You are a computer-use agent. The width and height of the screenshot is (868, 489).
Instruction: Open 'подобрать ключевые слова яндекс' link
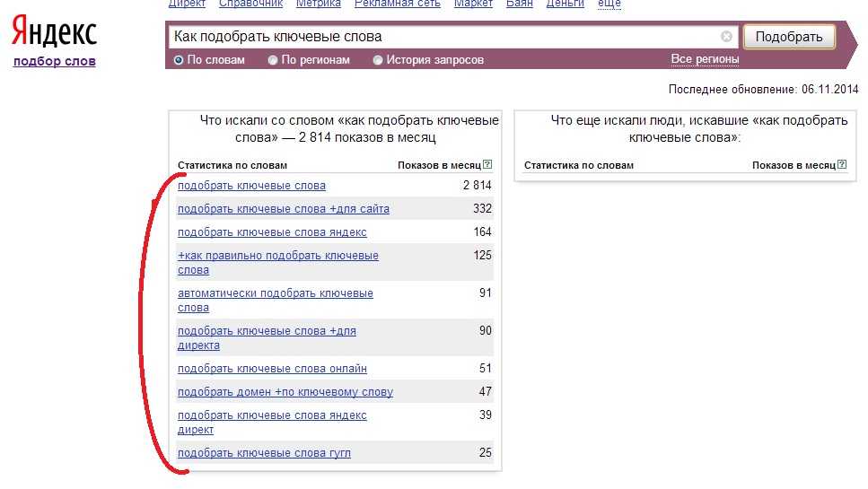(x=272, y=231)
